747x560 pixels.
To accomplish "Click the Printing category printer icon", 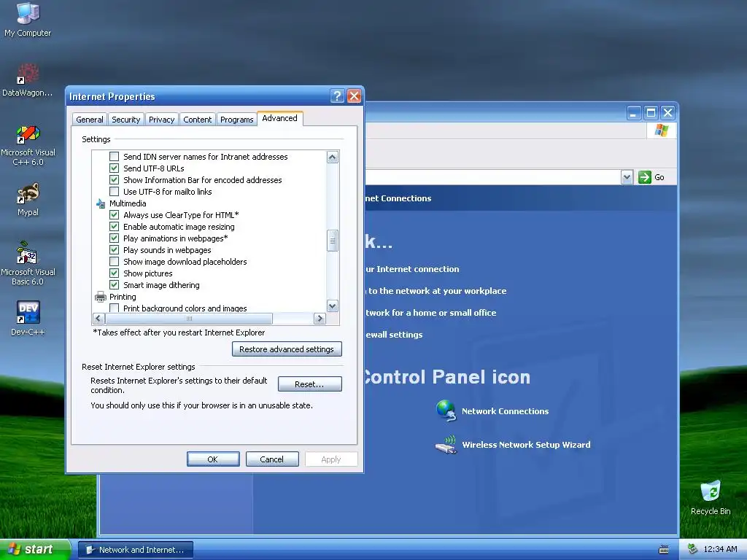I will point(101,297).
